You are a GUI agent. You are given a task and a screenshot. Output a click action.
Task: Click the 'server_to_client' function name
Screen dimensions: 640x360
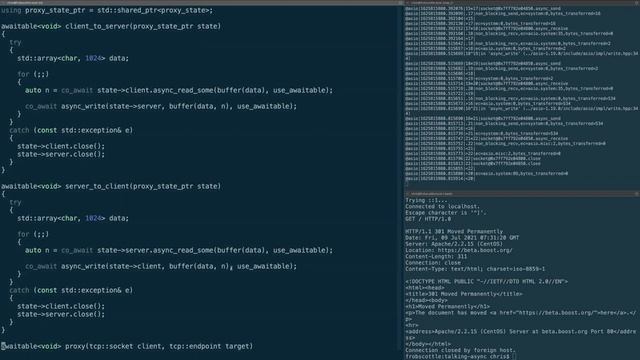[x=97, y=186]
